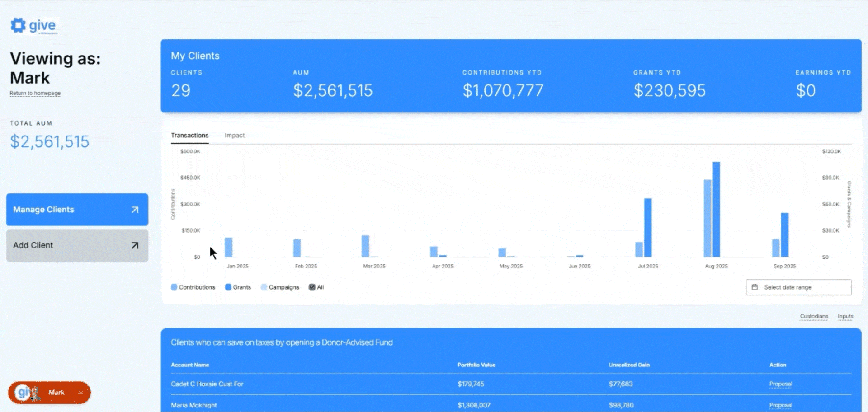Select the Transactions tab

189,136
